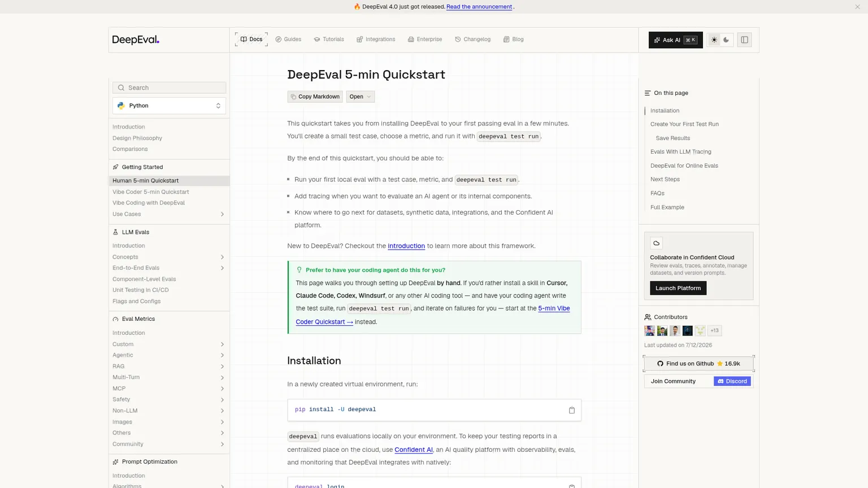Image resolution: width=868 pixels, height=488 pixels.
Task: Focus the Search field in sidebar
Action: (x=169, y=88)
